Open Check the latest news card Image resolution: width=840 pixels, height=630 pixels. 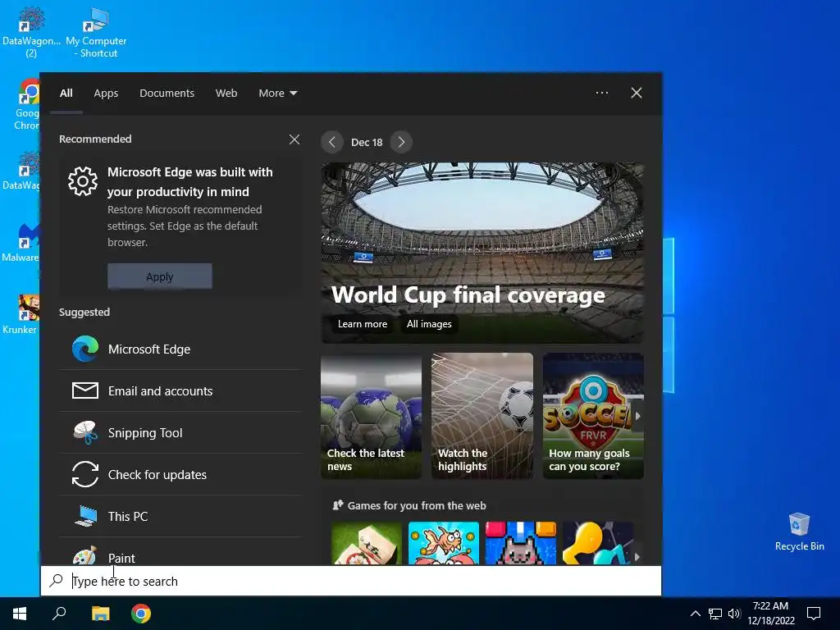coord(372,416)
